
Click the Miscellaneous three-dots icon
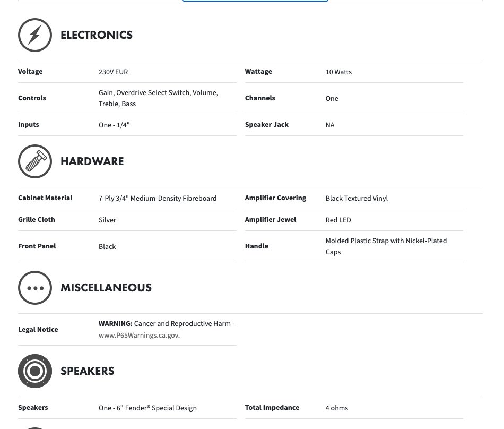pos(35,288)
